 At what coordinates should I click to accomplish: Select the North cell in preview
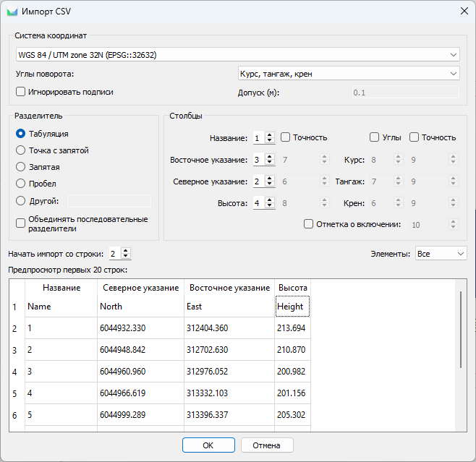coord(140,307)
